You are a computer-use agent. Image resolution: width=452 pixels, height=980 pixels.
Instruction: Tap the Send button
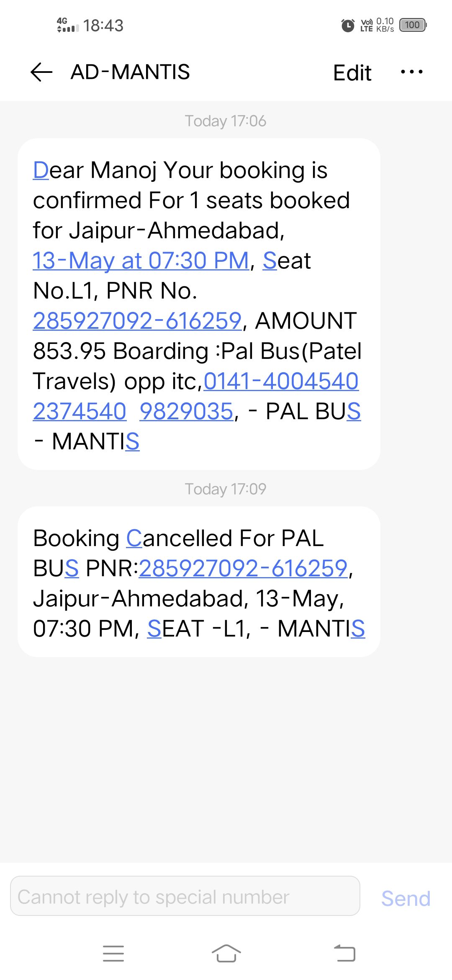(x=406, y=898)
